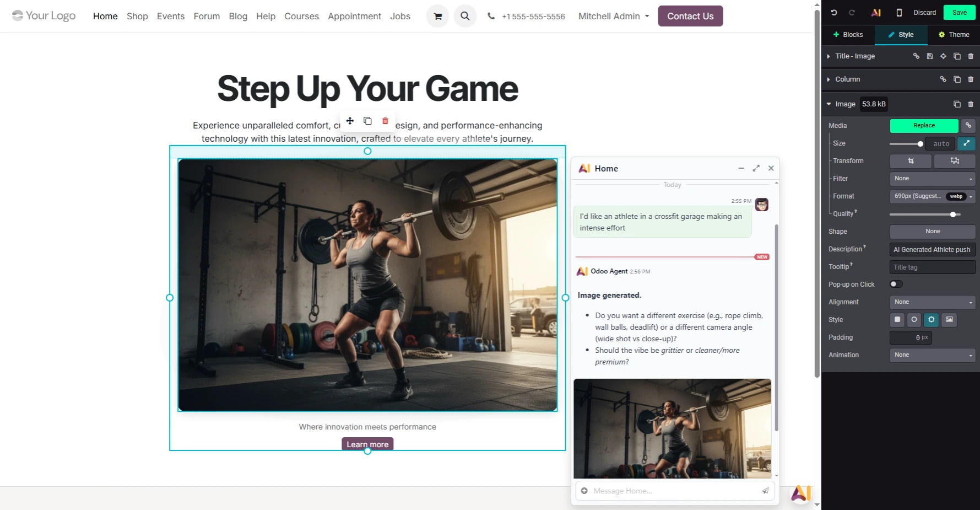The width and height of the screenshot is (980, 510).
Task: Collapse the Image section
Action: coord(829,104)
